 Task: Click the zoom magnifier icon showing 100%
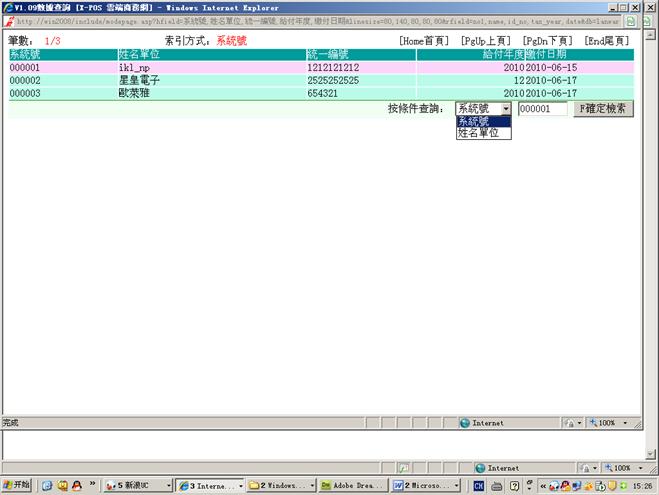595,423
